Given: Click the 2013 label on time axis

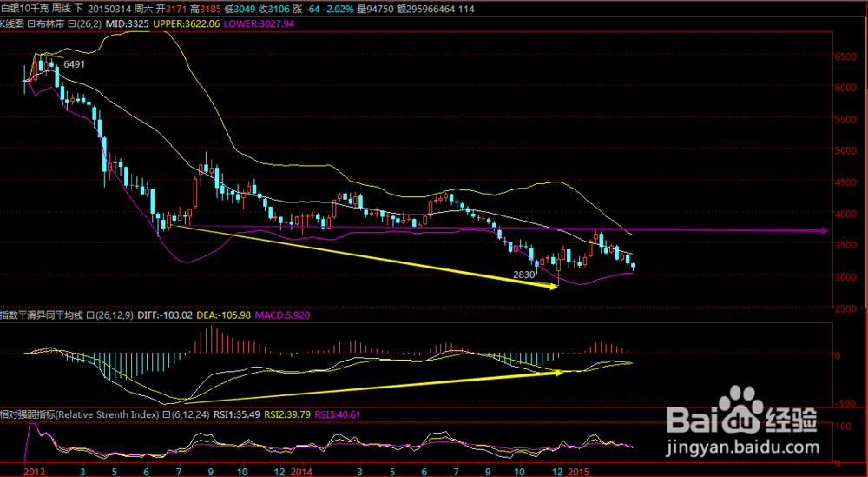Looking at the screenshot, I should 35,471.
